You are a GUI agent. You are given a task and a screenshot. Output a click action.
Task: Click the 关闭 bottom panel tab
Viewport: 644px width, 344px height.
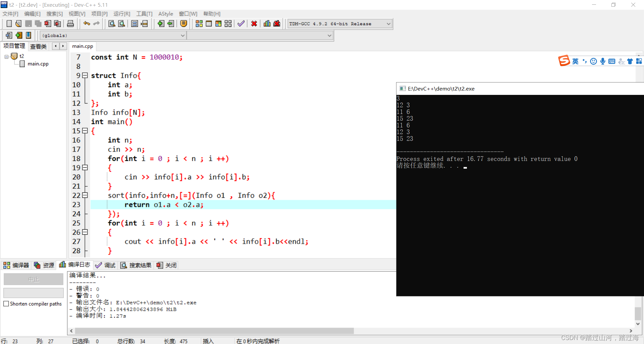tap(166, 265)
